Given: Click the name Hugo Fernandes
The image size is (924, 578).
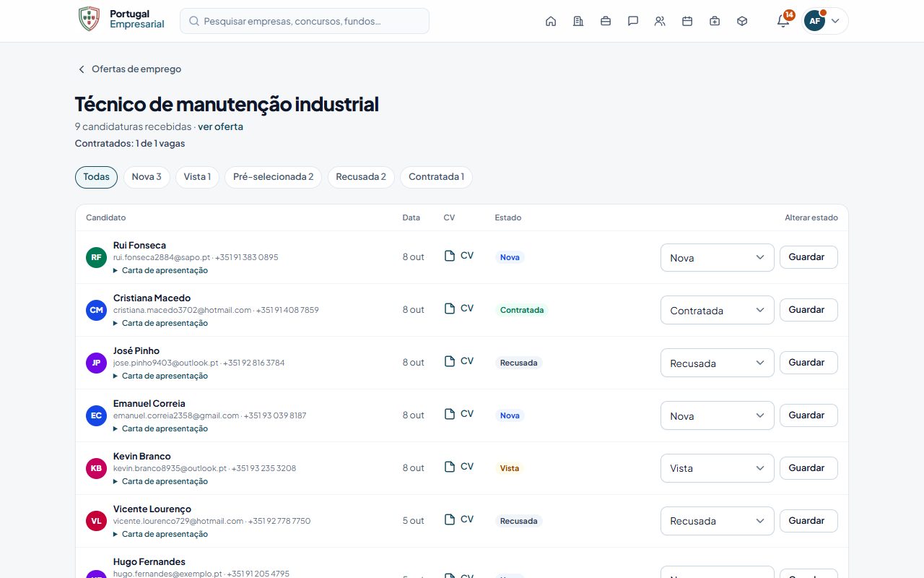Looking at the screenshot, I should 149,561.
